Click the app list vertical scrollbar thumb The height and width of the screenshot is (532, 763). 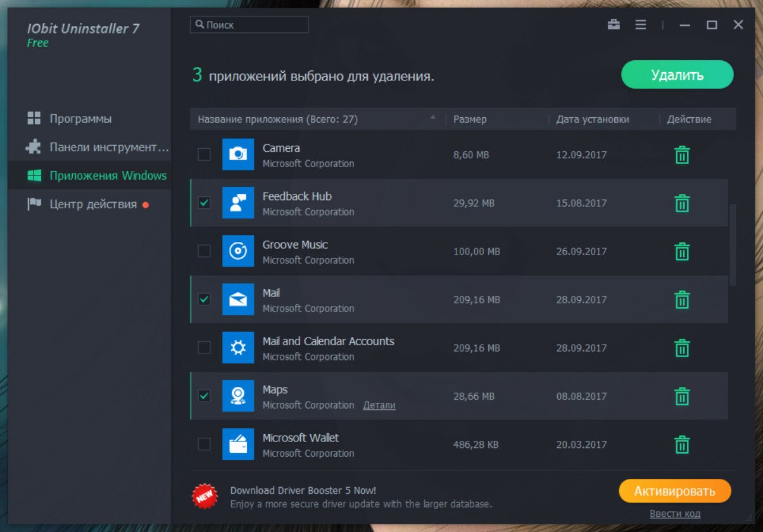pyautogui.click(x=733, y=244)
